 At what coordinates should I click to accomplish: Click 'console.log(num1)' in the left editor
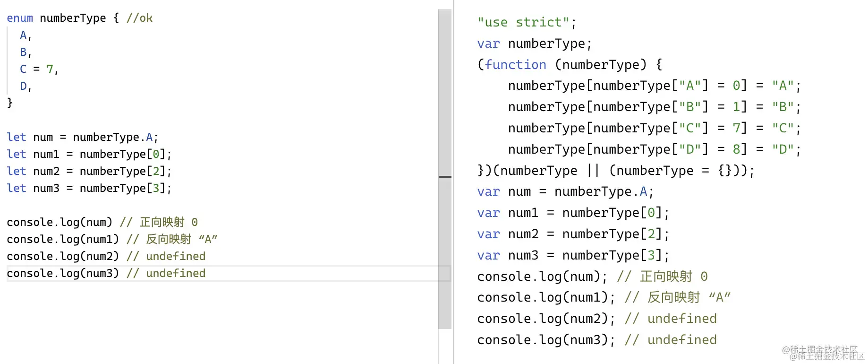63,239
